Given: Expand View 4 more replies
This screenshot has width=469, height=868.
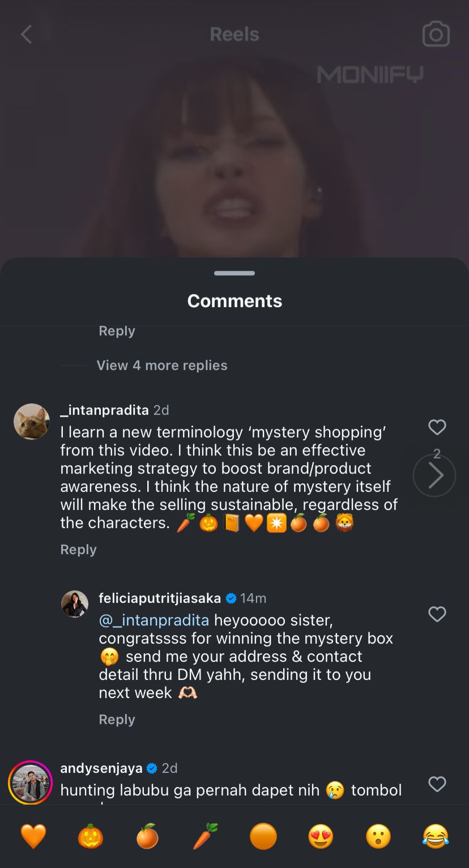Looking at the screenshot, I should (x=161, y=365).
